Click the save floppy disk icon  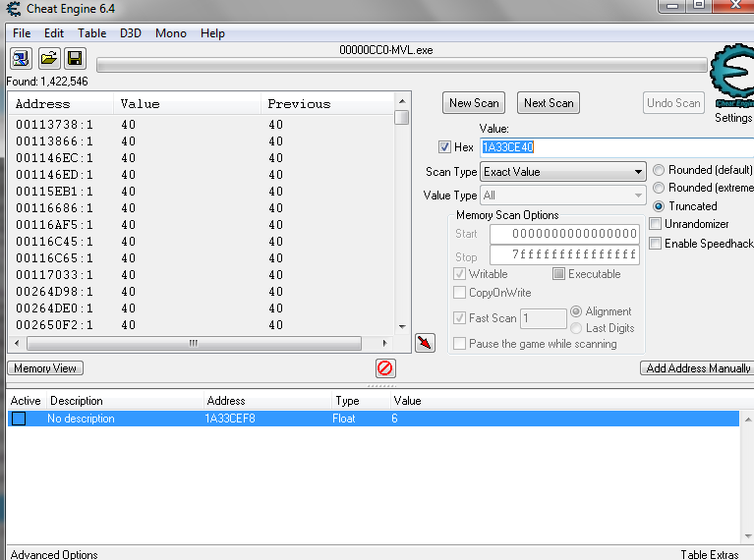click(75, 58)
